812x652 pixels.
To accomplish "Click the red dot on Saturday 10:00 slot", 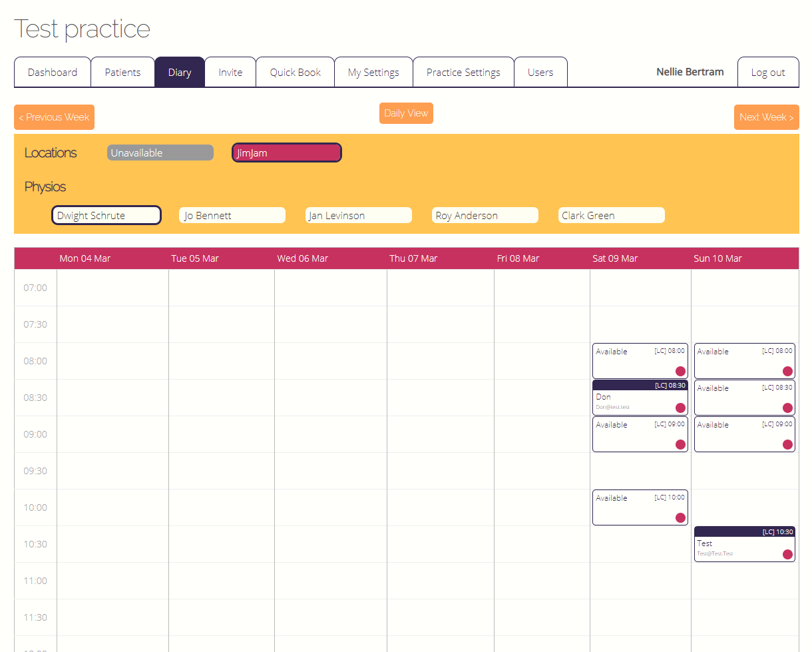I will [x=680, y=517].
